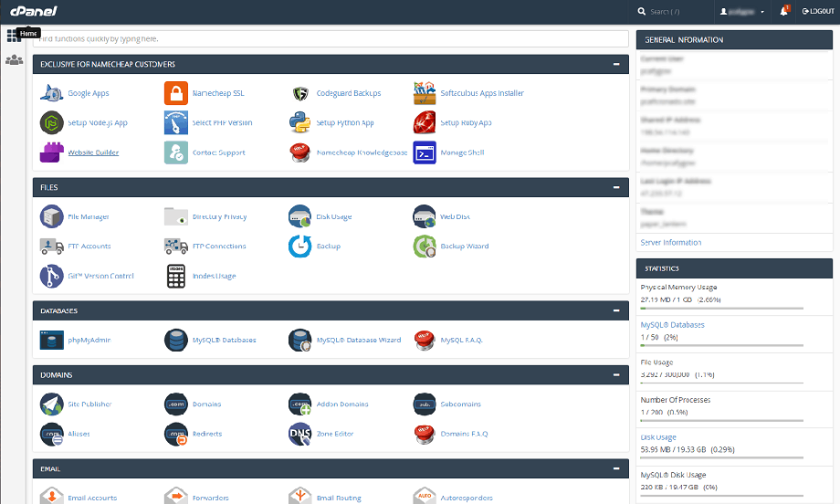
Task: Collapse the Files section
Action: click(x=616, y=187)
